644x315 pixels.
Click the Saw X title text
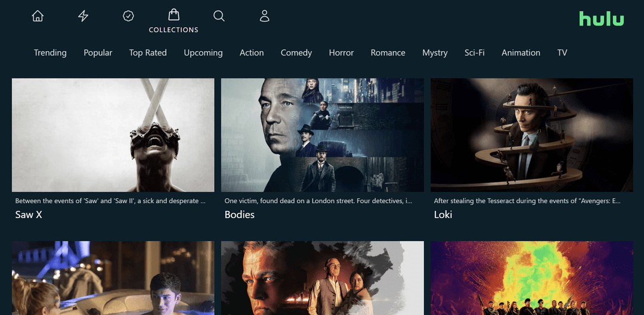(x=29, y=214)
